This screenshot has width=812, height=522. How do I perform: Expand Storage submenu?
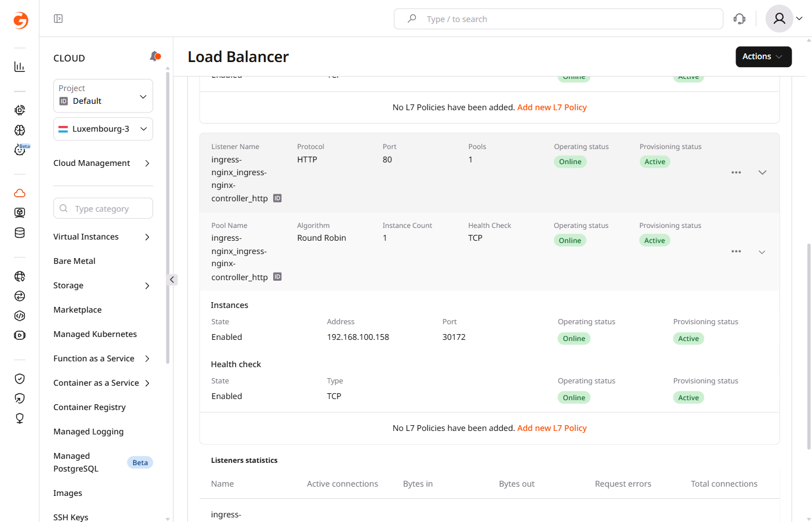[147, 285]
